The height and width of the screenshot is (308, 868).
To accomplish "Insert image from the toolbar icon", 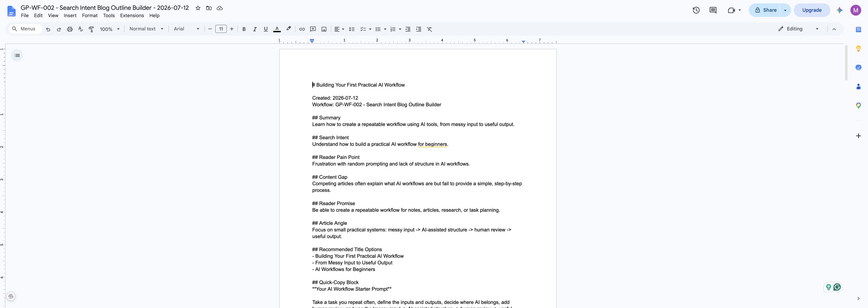I will [324, 29].
